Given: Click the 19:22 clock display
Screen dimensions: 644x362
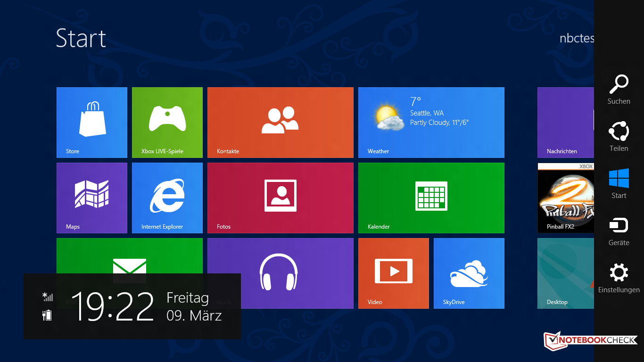Looking at the screenshot, I should click(112, 306).
